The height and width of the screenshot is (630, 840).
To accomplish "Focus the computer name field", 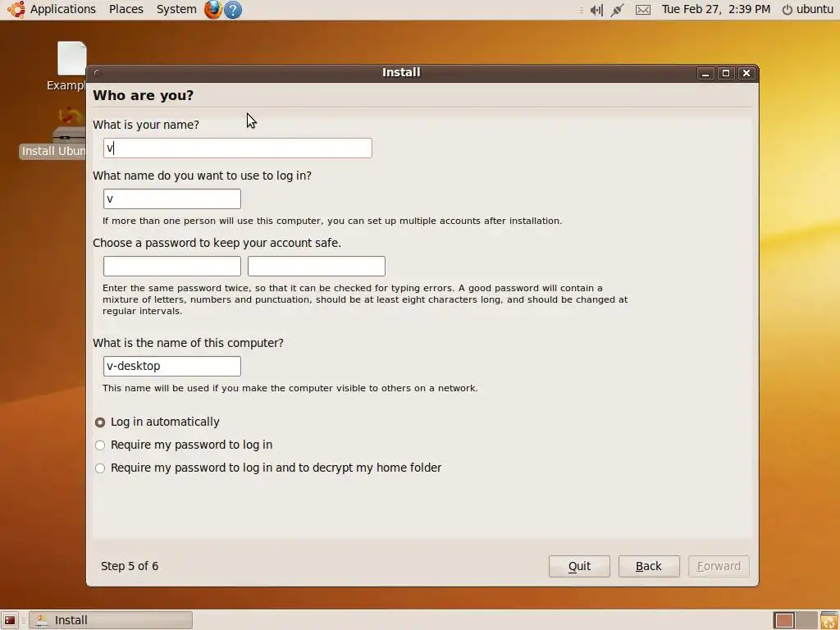I will 172,367.
